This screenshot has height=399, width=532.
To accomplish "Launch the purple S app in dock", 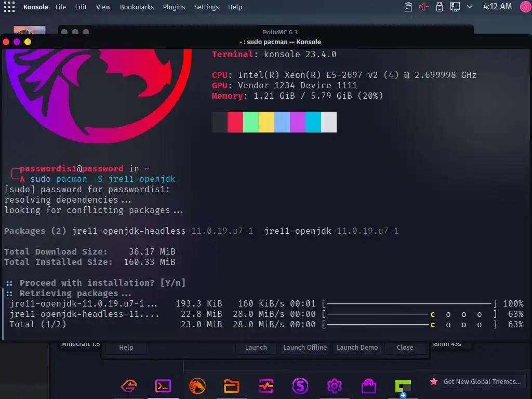I will coord(300,386).
